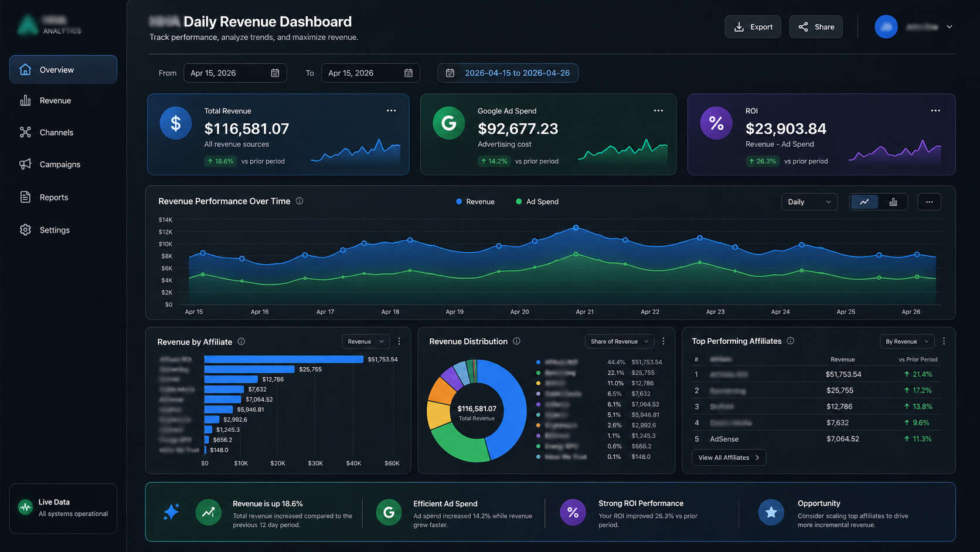Image resolution: width=980 pixels, height=552 pixels.
Task: Click the user profile avatar
Action: click(x=886, y=27)
